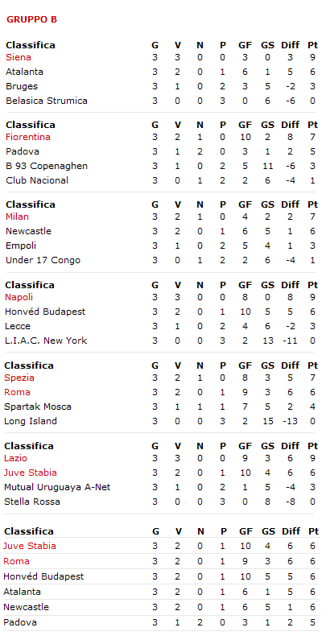The height and width of the screenshot is (644, 330).
Task: Open the Siena team link
Action: [x=19, y=57]
